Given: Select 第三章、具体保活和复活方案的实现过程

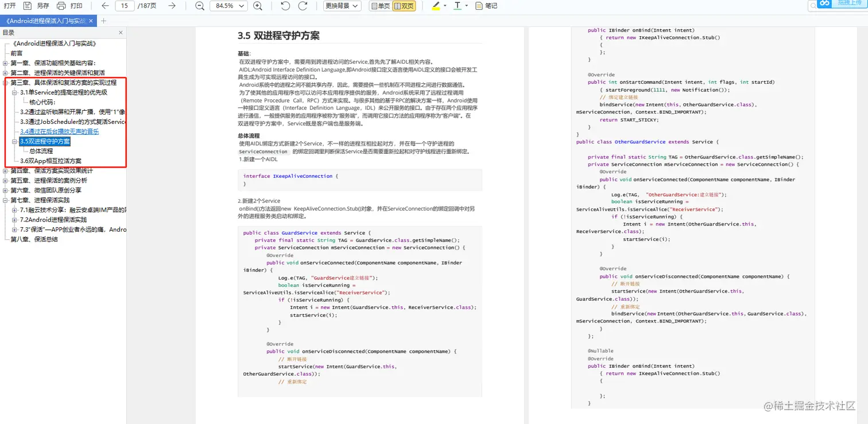Looking at the screenshot, I should tap(64, 83).
